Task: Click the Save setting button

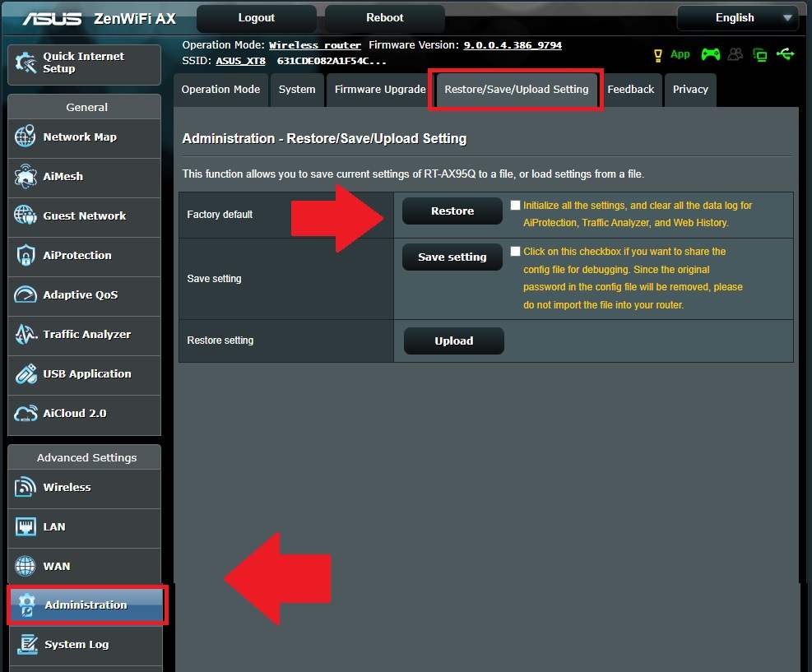Action: (452, 257)
